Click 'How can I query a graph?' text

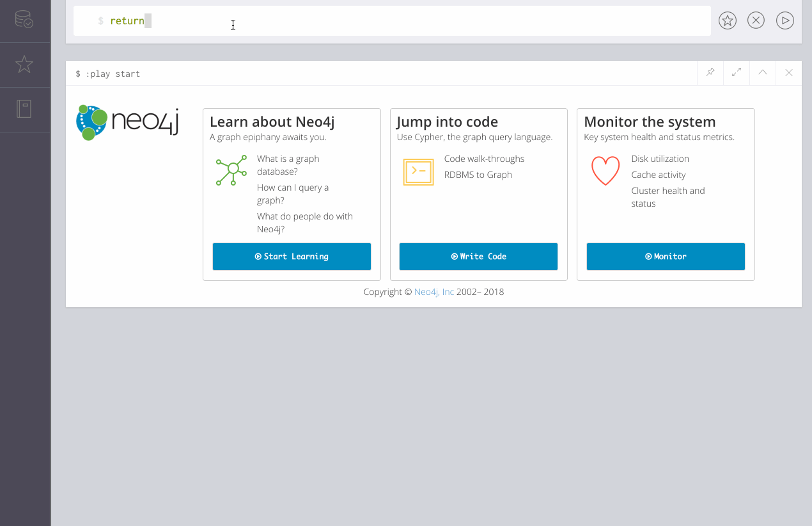tap(293, 194)
